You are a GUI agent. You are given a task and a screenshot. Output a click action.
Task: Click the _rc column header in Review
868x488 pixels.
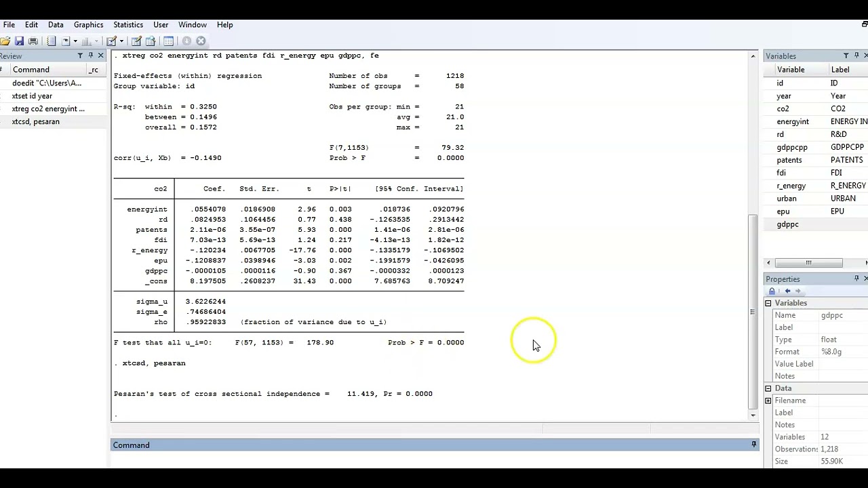95,69
